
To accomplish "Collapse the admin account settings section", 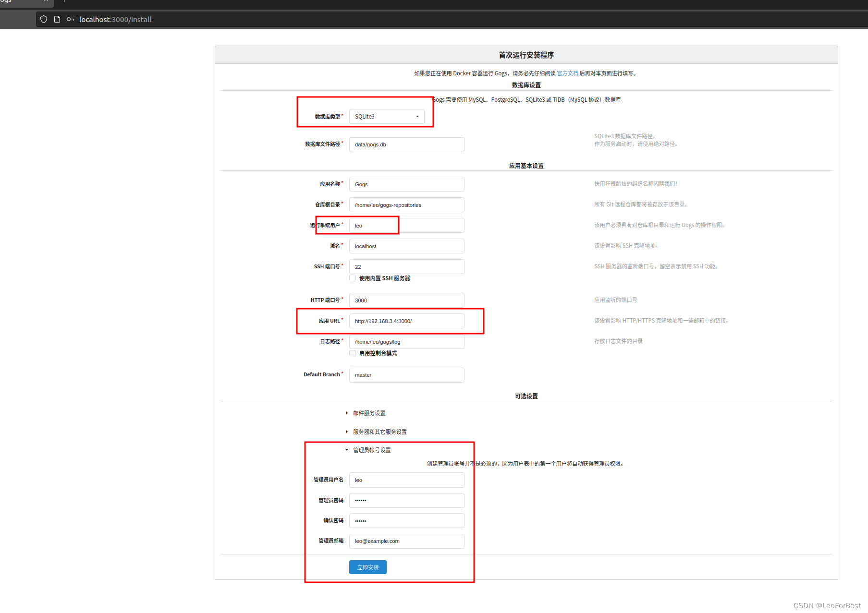I will [368, 450].
